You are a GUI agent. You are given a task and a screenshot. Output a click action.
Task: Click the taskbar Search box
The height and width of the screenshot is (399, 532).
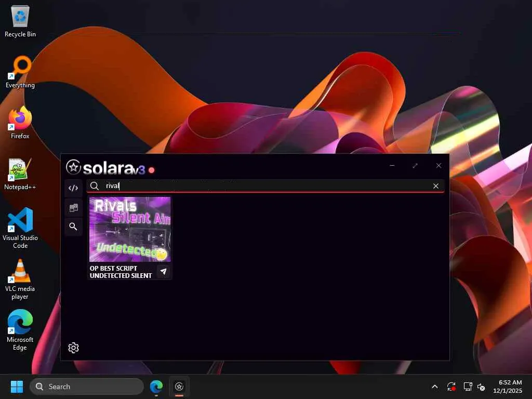coord(87,387)
